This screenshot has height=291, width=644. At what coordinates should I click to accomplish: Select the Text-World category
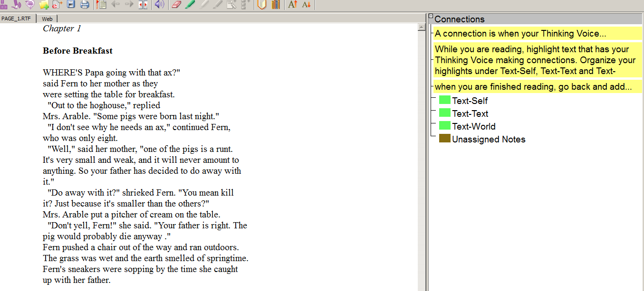(474, 126)
